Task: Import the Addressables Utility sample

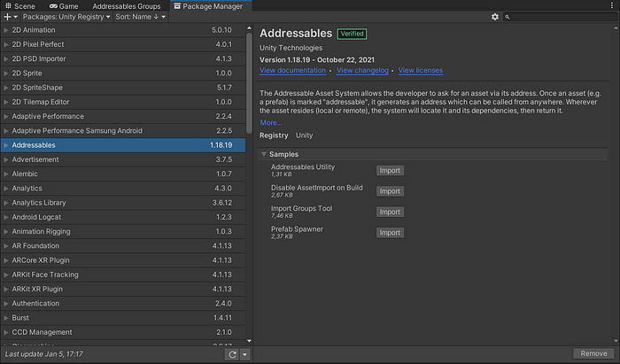Action: pos(390,170)
